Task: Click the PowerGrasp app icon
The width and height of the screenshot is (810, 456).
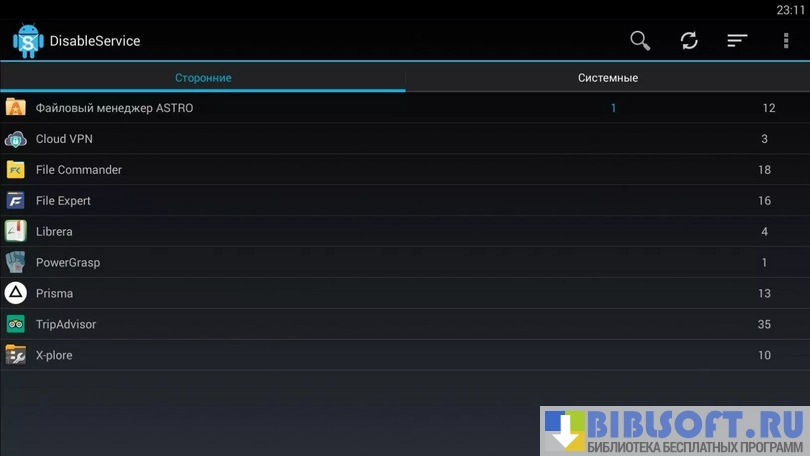Action: tap(16, 263)
